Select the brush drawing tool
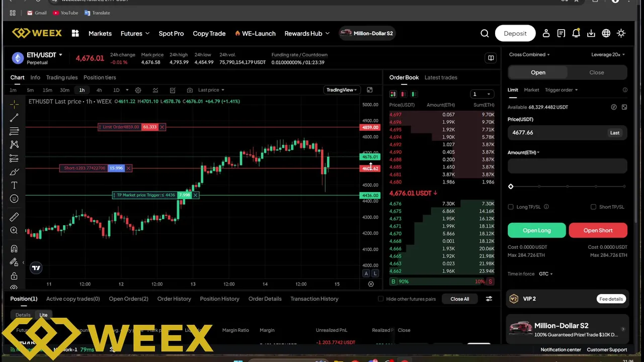This screenshot has height=362, width=644. (14, 172)
